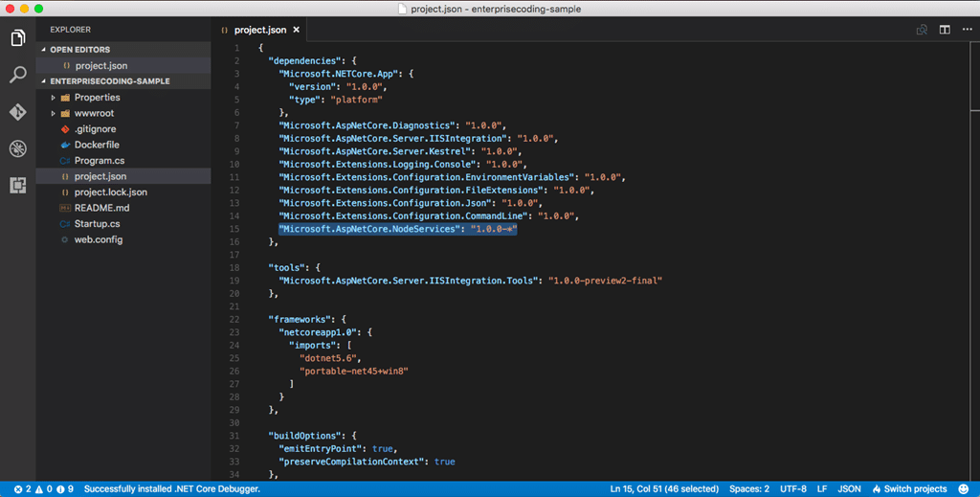Click "portable-net45+win8" string on line 26

tap(354, 372)
